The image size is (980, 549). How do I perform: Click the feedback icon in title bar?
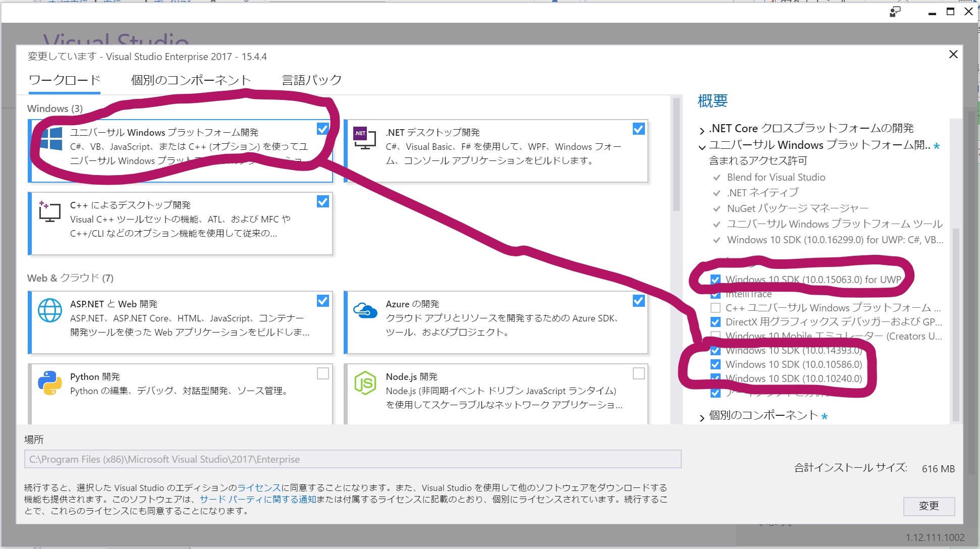tap(895, 12)
